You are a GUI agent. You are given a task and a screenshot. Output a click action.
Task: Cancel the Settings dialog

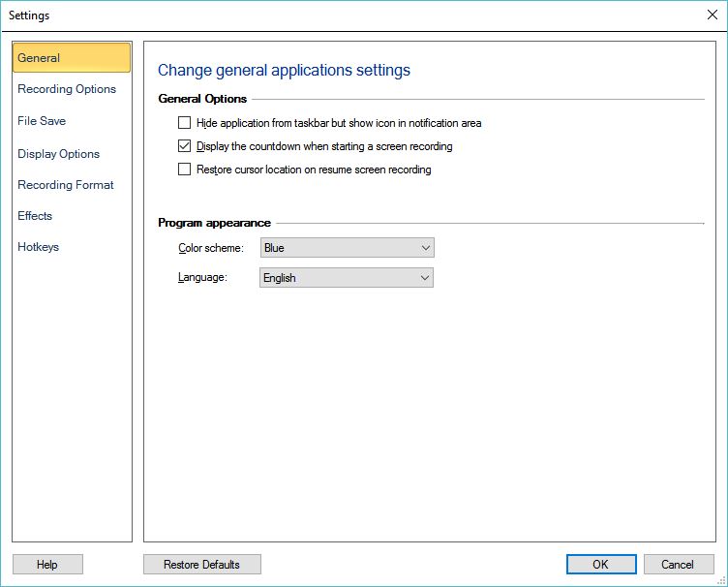click(677, 565)
